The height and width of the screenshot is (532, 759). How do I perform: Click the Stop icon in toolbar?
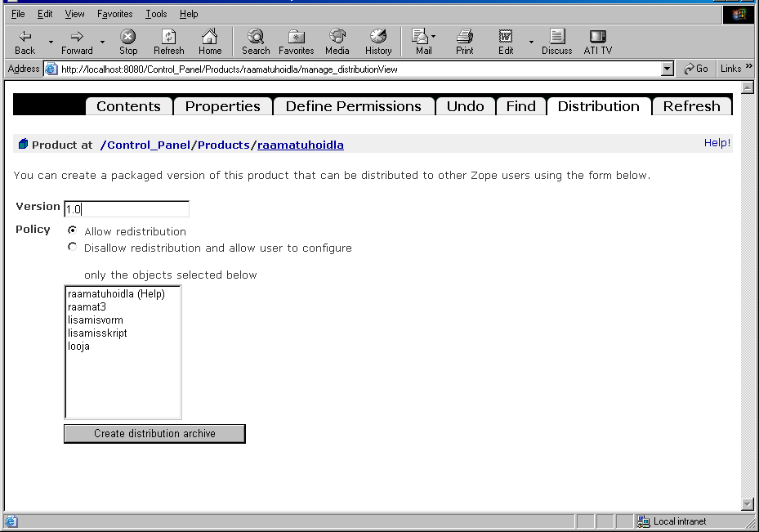pos(127,42)
